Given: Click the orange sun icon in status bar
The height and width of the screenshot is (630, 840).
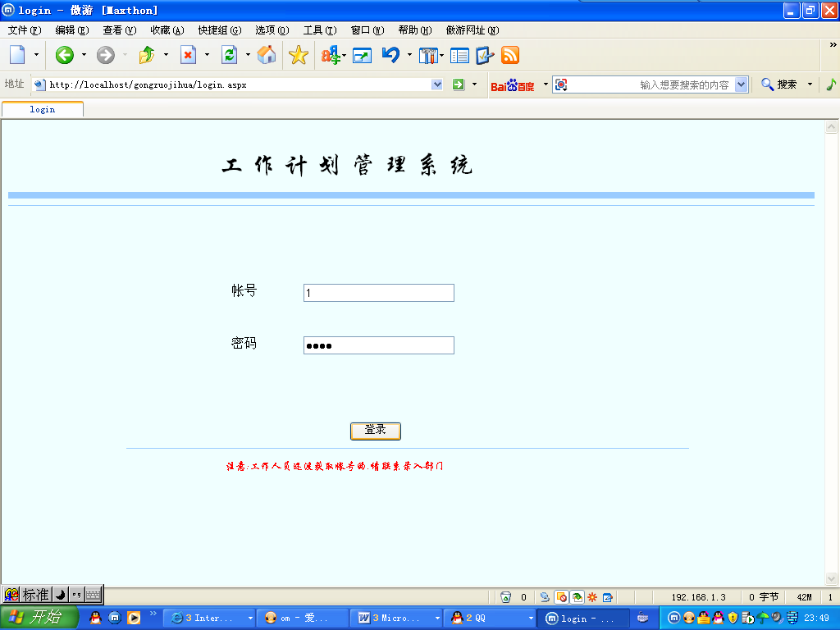Looking at the screenshot, I should coord(592,597).
